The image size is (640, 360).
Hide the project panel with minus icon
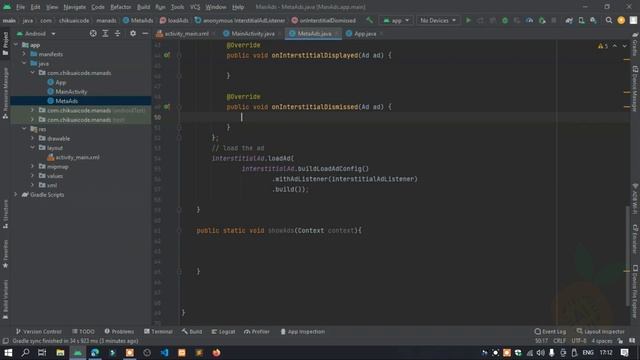click(x=145, y=33)
